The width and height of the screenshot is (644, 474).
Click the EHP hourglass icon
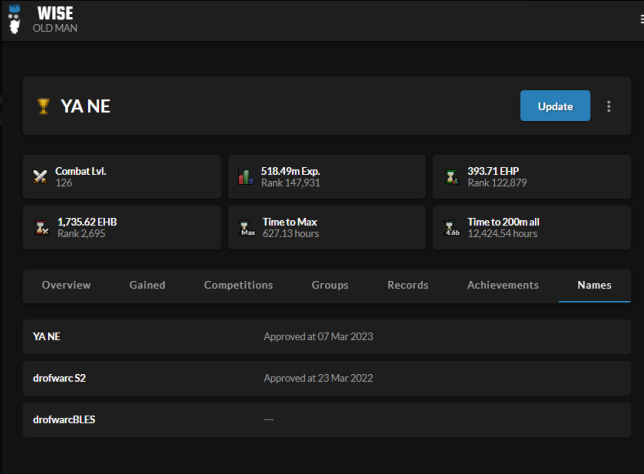[x=451, y=177]
